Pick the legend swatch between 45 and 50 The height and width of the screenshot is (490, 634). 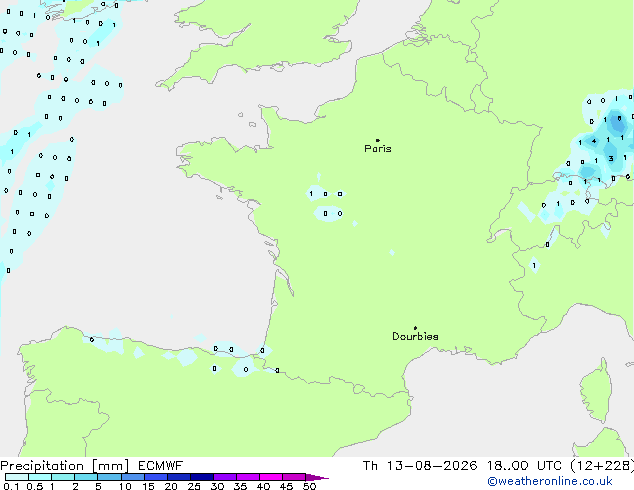point(294,477)
